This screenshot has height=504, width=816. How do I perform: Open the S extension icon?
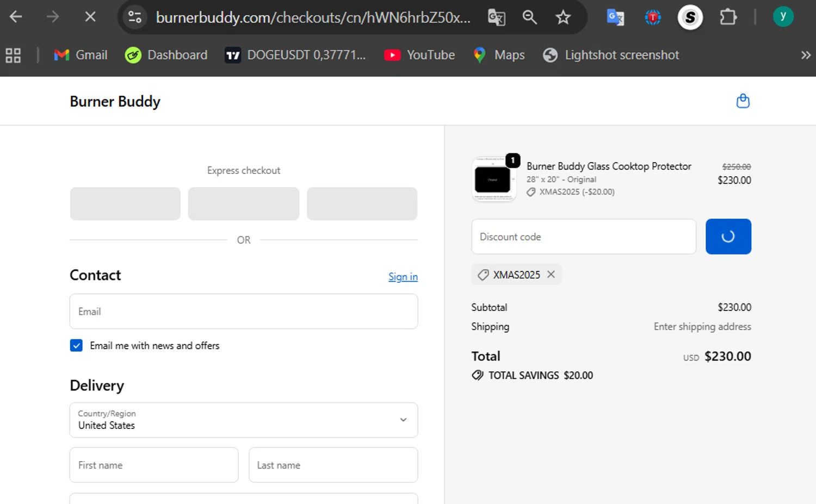[x=690, y=17]
